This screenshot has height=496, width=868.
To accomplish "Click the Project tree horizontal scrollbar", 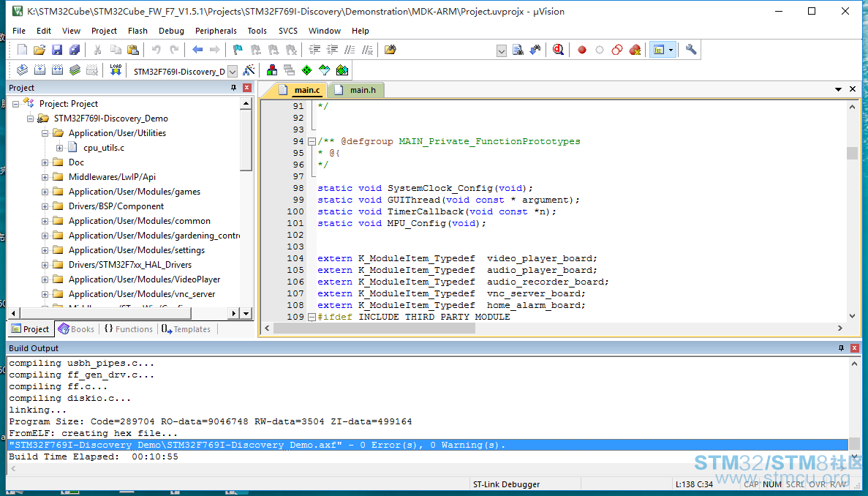I will 105,313.
